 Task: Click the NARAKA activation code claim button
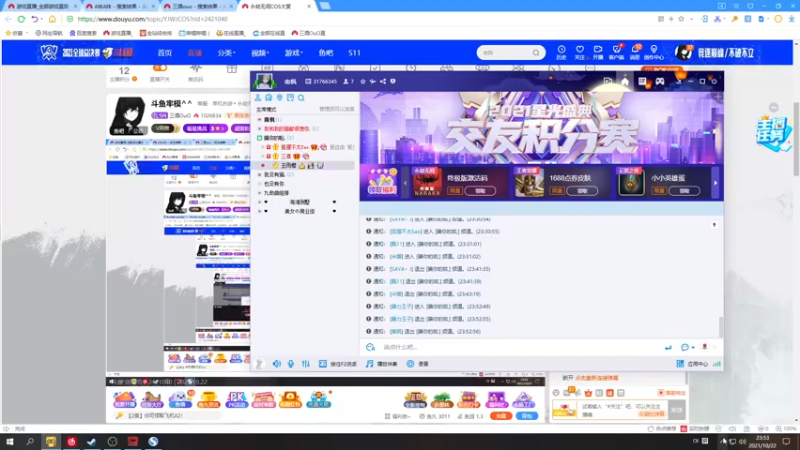pos(480,191)
